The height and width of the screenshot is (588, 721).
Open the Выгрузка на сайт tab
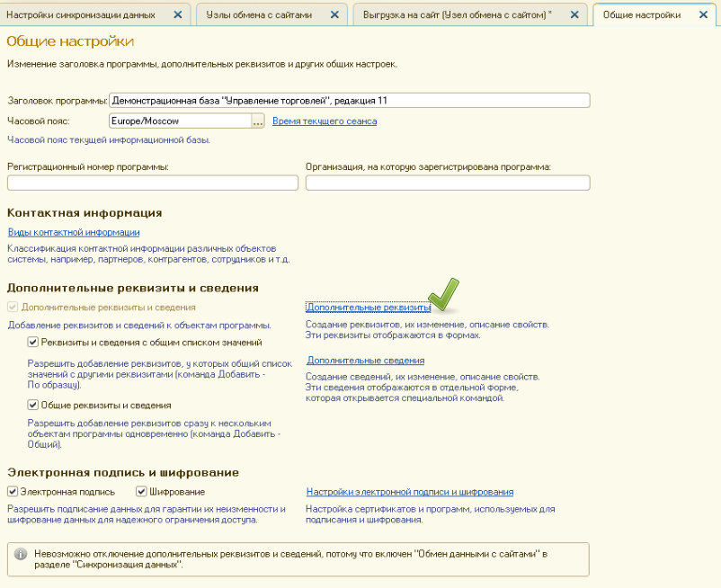point(454,15)
